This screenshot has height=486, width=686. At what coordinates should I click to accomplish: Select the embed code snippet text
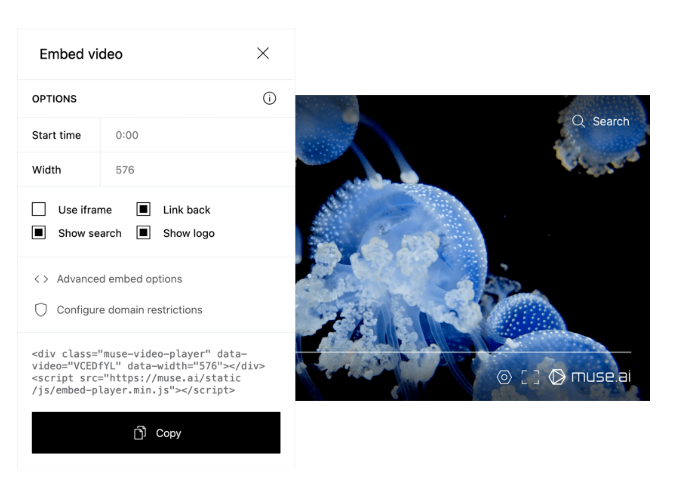coord(148,372)
